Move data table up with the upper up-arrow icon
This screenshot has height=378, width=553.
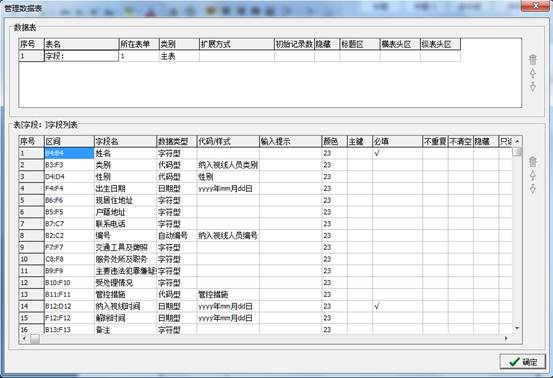click(x=533, y=73)
